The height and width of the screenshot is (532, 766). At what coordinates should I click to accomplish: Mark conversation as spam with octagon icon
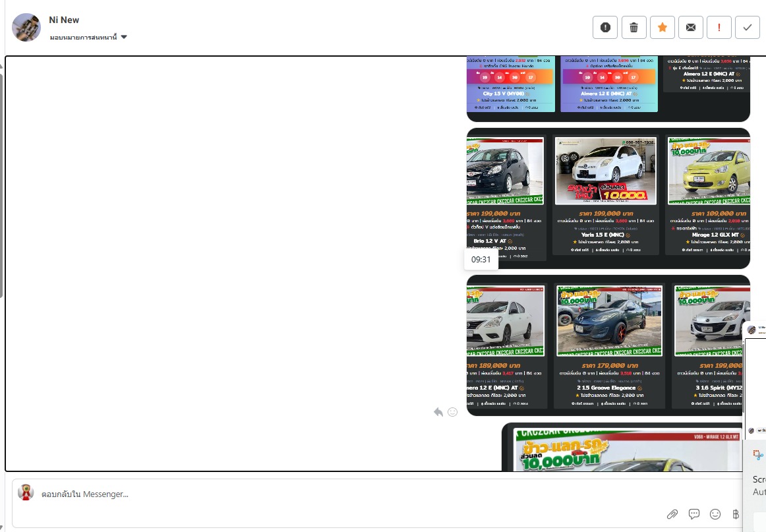pos(605,27)
